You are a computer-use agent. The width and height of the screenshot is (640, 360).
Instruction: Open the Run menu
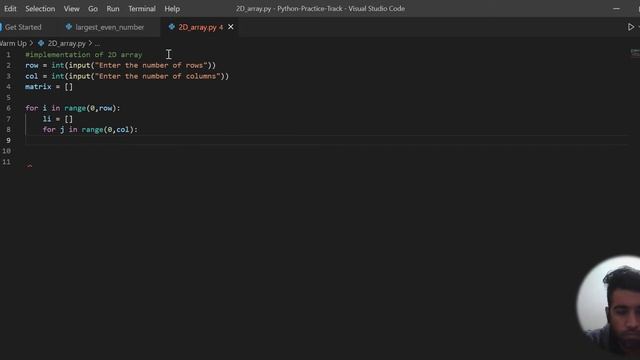tap(113, 9)
